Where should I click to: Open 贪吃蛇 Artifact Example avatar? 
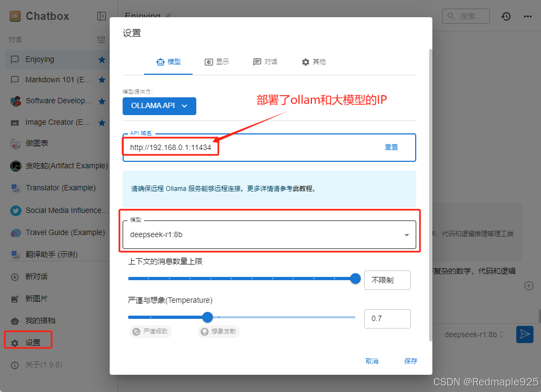click(x=16, y=166)
